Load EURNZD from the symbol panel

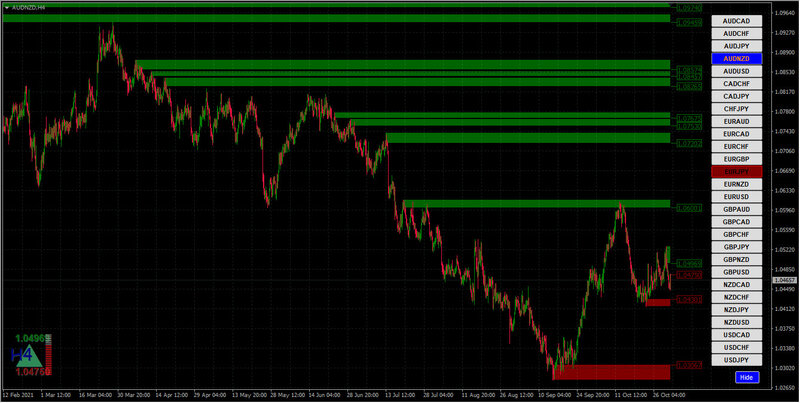pyautogui.click(x=736, y=184)
